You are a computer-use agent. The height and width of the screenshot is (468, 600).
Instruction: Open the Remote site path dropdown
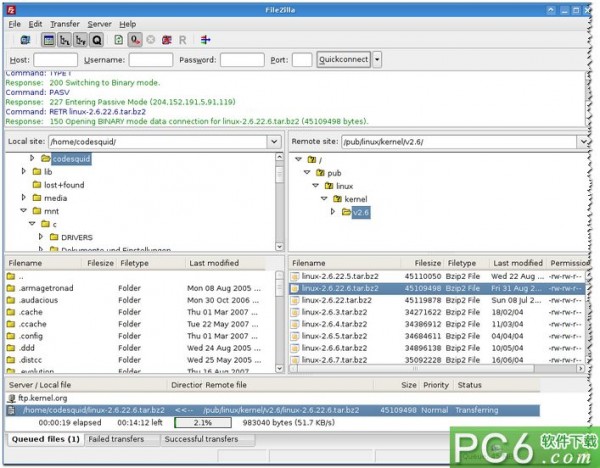pyautogui.click(x=582, y=142)
